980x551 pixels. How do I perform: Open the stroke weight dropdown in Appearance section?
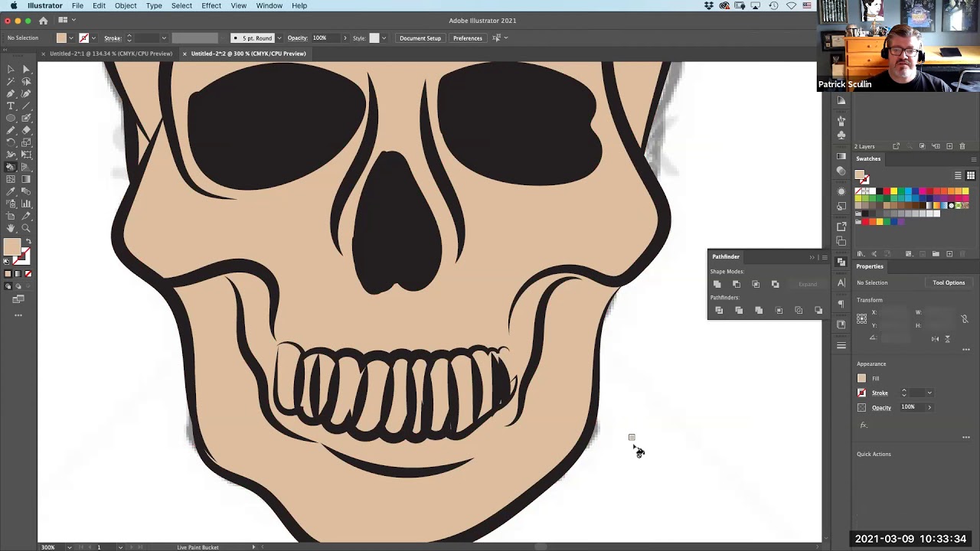pyautogui.click(x=929, y=393)
